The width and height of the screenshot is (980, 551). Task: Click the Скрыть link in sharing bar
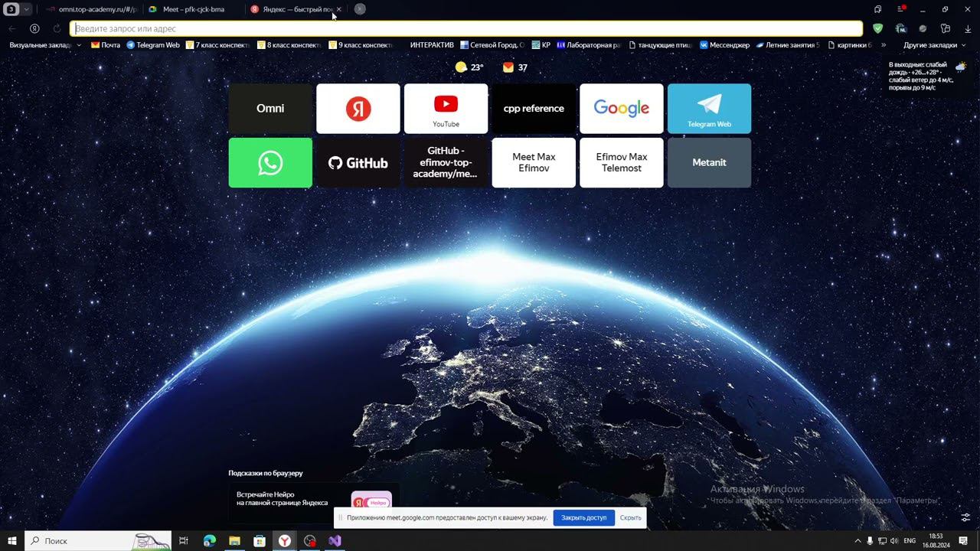pyautogui.click(x=631, y=518)
